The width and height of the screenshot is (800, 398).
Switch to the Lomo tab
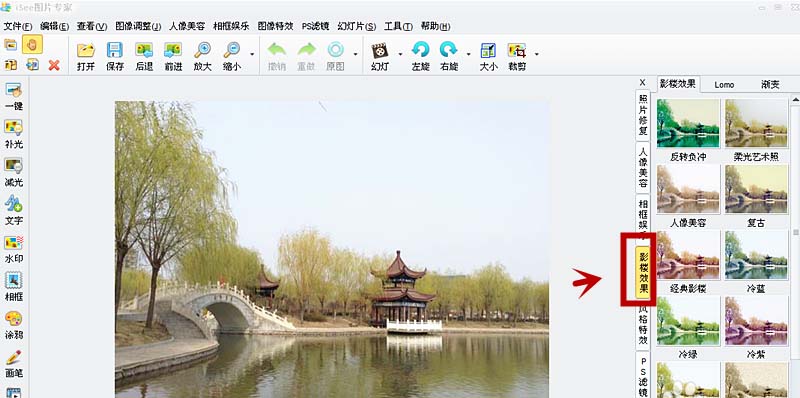[x=724, y=85]
